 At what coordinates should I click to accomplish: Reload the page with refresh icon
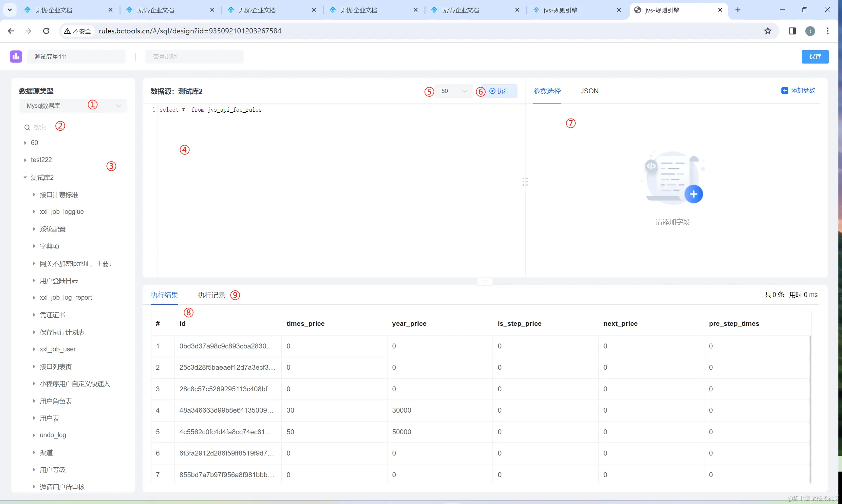tap(46, 31)
